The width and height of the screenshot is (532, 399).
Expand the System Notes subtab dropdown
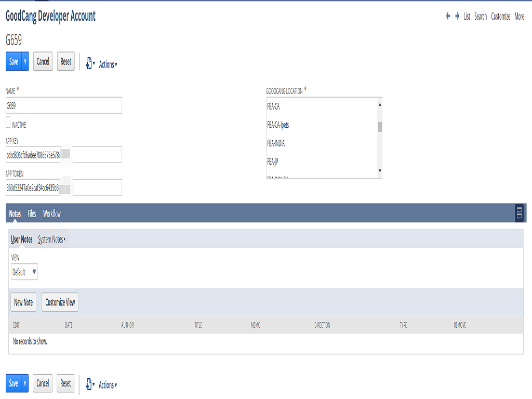coord(51,240)
